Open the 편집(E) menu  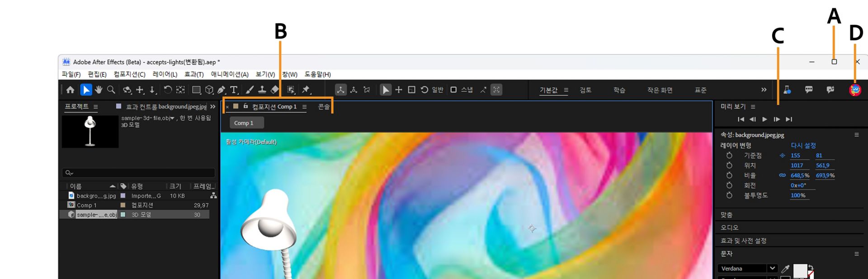pos(97,74)
